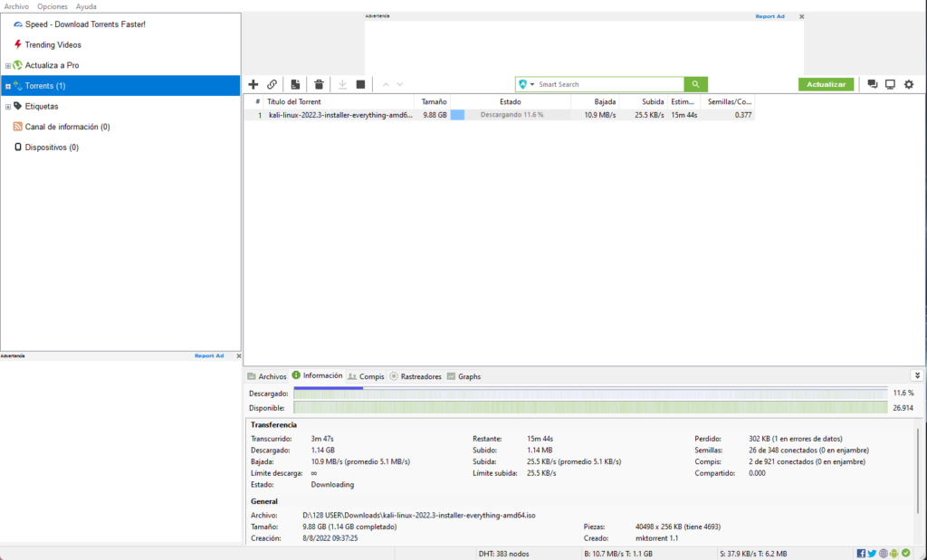Sort by Tamaño column header
This screenshot has width=927, height=560.
pos(432,101)
